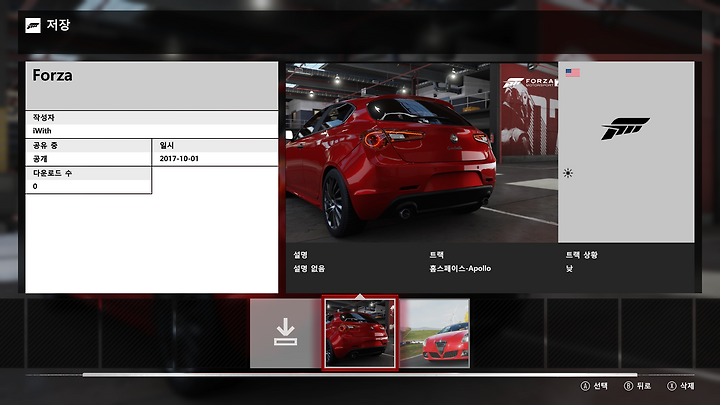Screen dimensions: 720x405
Task: Click the track name '홈스페이스-Apollo'
Action: tap(460, 269)
